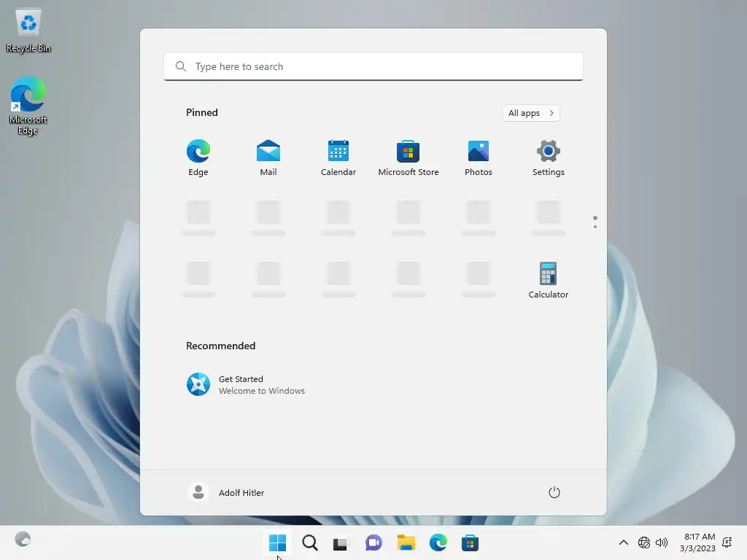Click the Adolf Hitler account name

(x=241, y=493)
